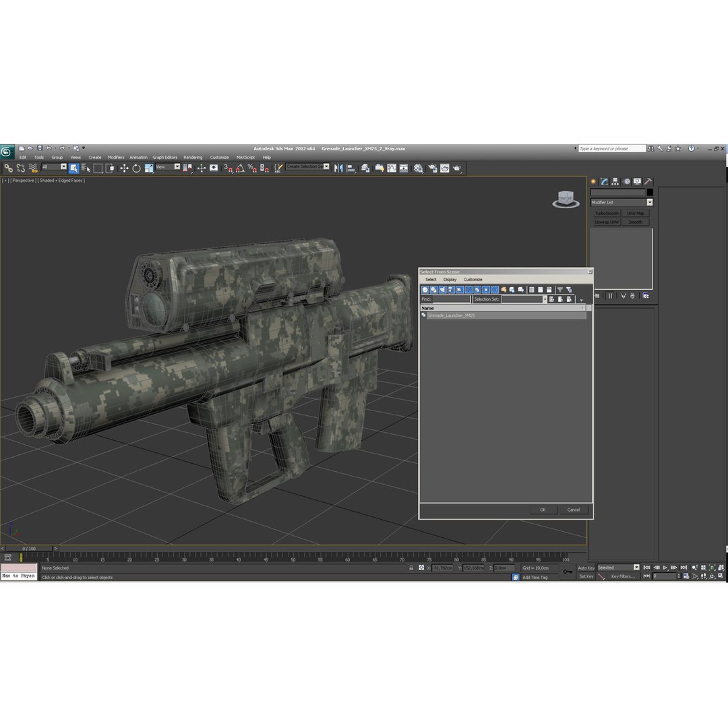
Task: Toggle Display Cameras filter in Select From Scene
Action: point(451,290)
